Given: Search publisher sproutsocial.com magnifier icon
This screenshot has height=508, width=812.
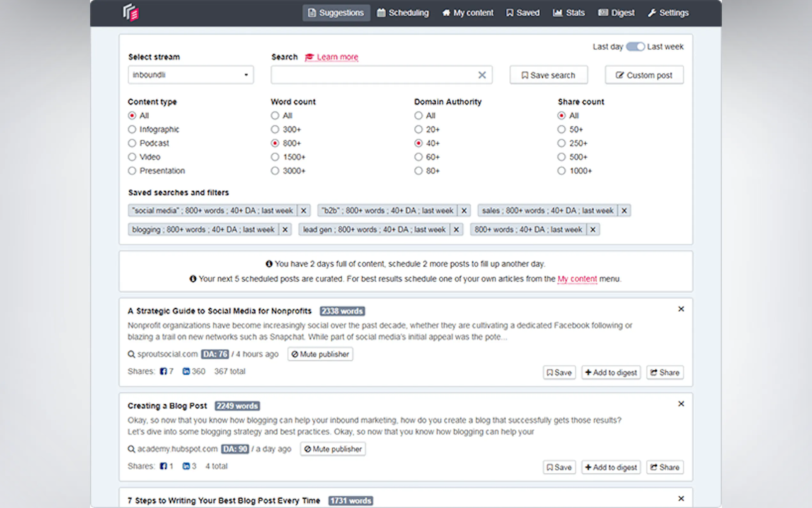Looking at the screenshot, I should [131, 354].
